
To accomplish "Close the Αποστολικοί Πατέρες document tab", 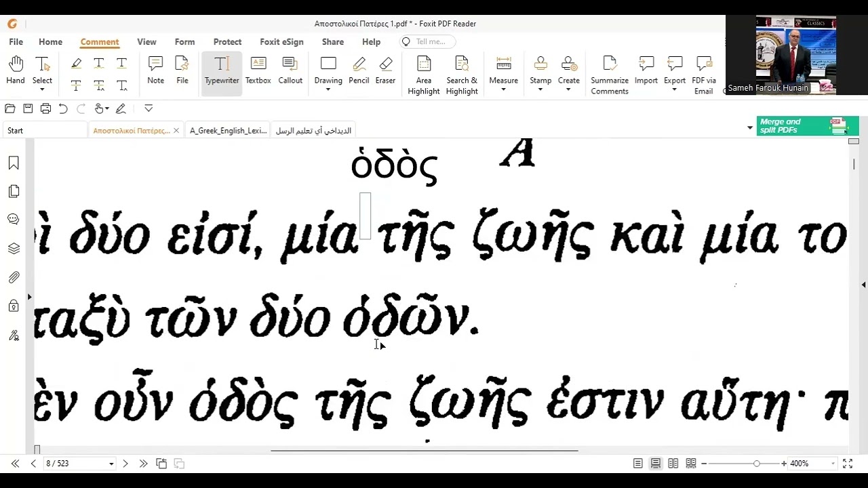I will tap(176, 131).
